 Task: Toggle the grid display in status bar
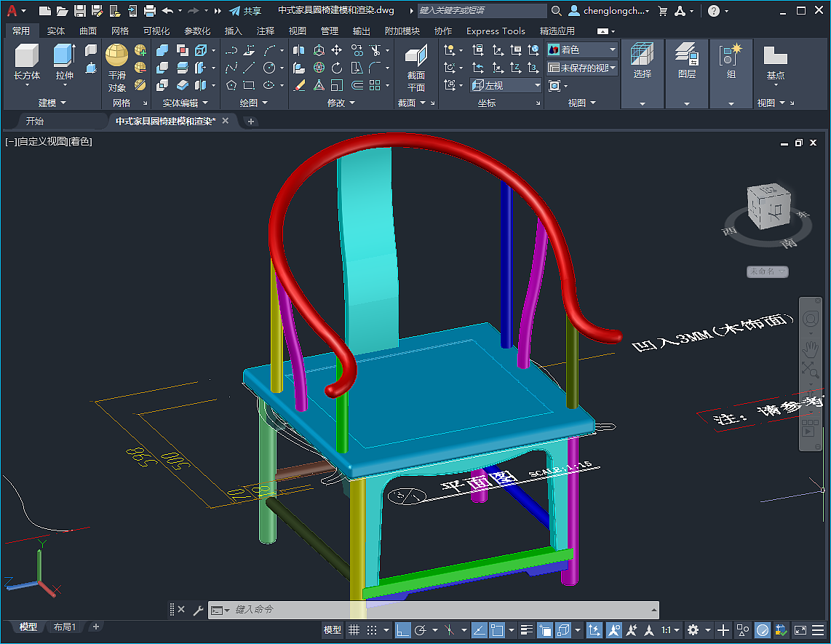tap(354, 630)
